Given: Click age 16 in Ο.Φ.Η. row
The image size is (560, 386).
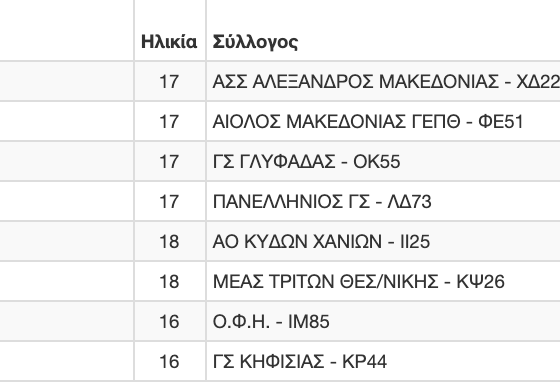Looking at the screenshot, I should point(169,321).
